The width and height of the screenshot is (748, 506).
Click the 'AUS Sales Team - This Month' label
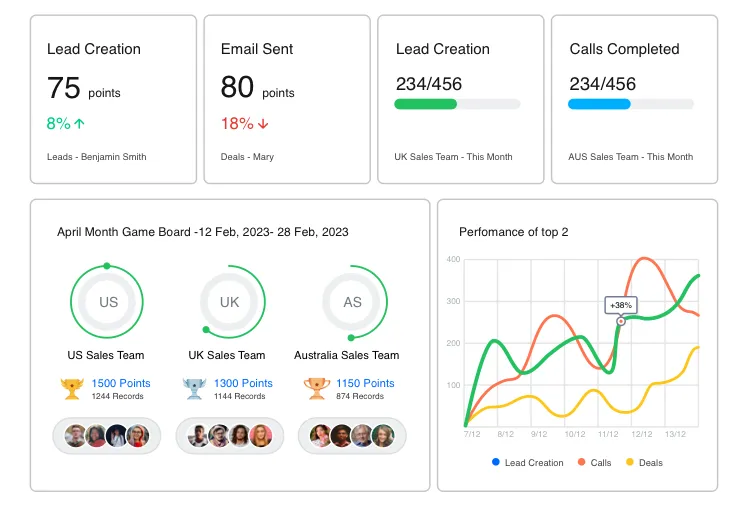631,157
